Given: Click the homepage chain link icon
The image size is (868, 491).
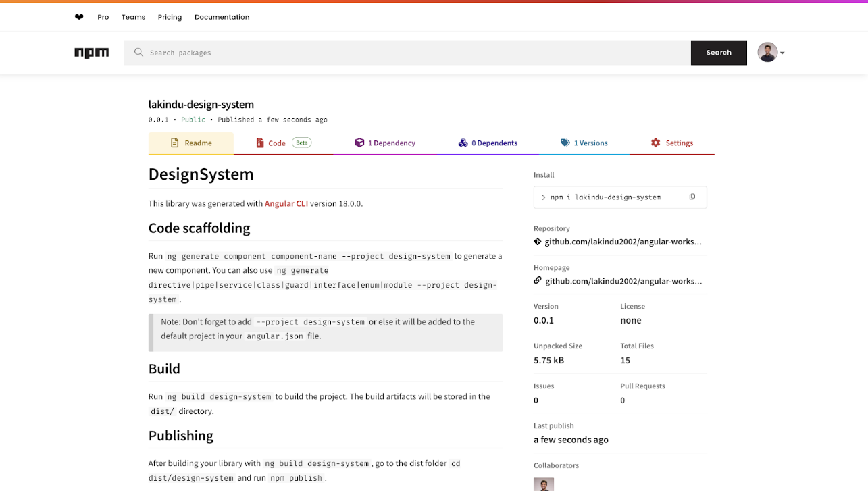Looking at the screenshot, I should [x=538, y=280].
